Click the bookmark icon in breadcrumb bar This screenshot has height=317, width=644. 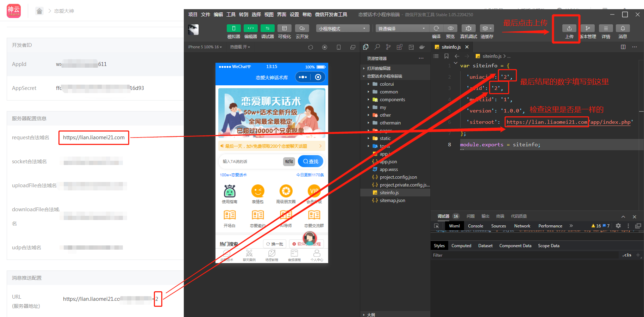(x=446, y=56)
